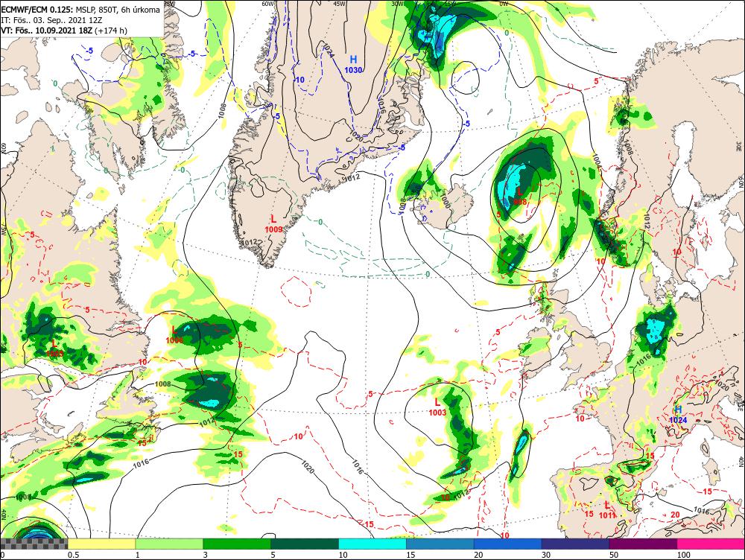This screenshot has width=745, height=560.
Task: Click the yellow 0.5–1 legend swatch
Action: pyautogui.click(x=101, y=544)
